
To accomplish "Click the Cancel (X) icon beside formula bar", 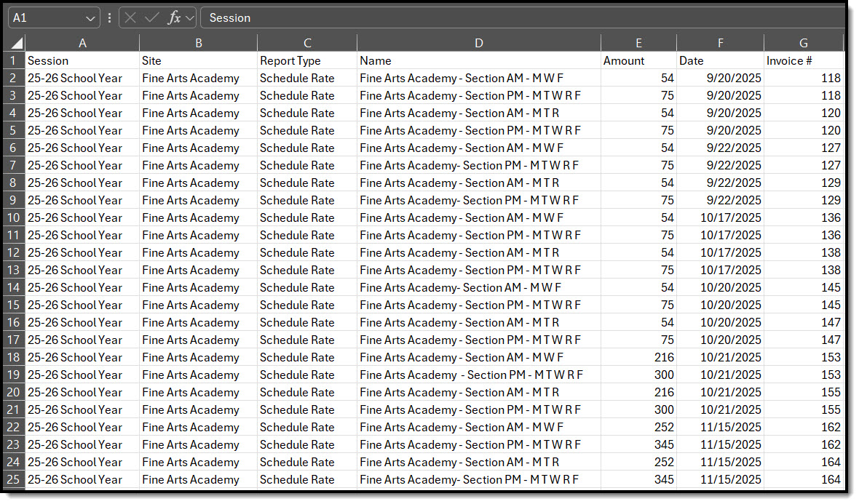I will [130, 17].
